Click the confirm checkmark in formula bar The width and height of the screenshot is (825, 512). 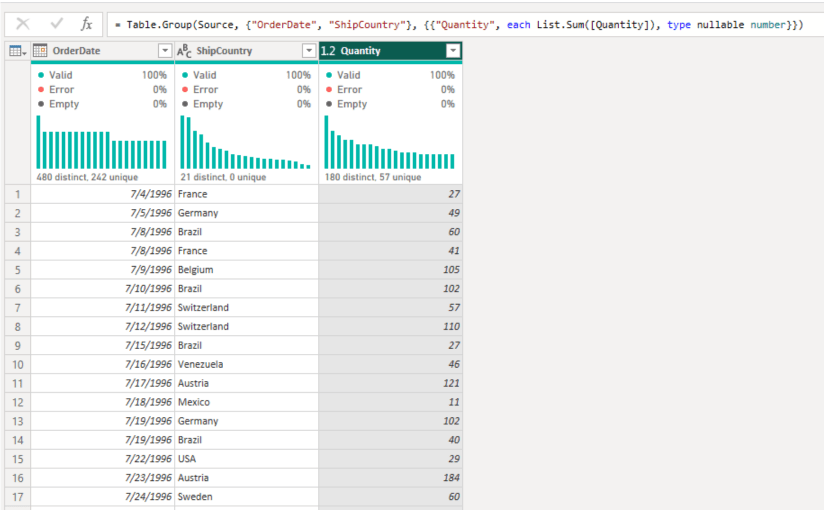point(55,24)
